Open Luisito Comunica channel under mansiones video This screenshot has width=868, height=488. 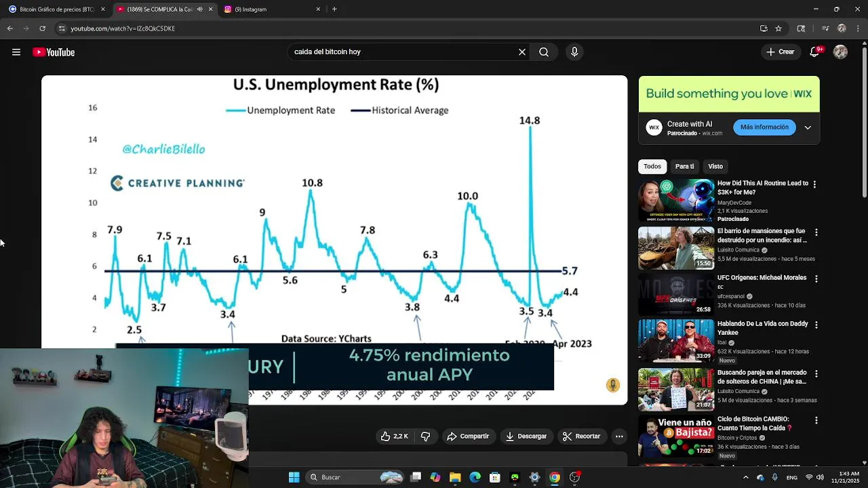(x=738, y=250)
